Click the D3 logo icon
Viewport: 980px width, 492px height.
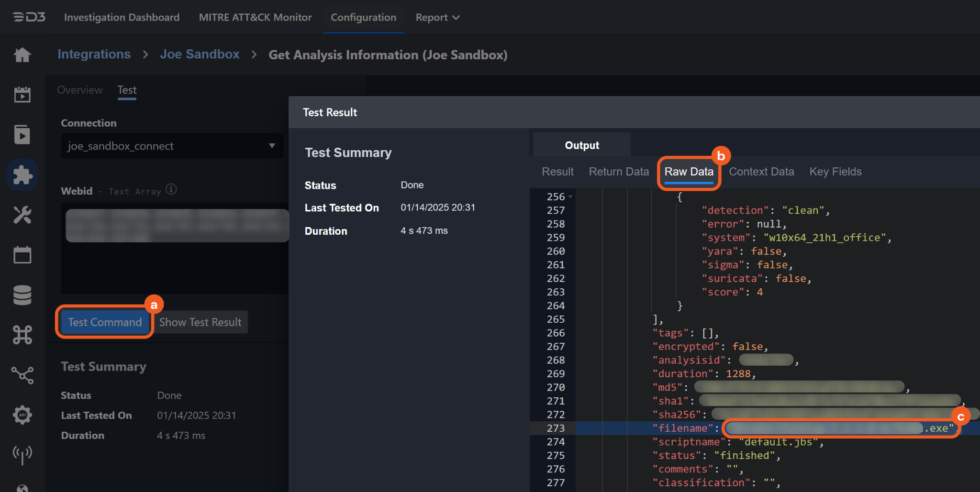coord(29,17)
